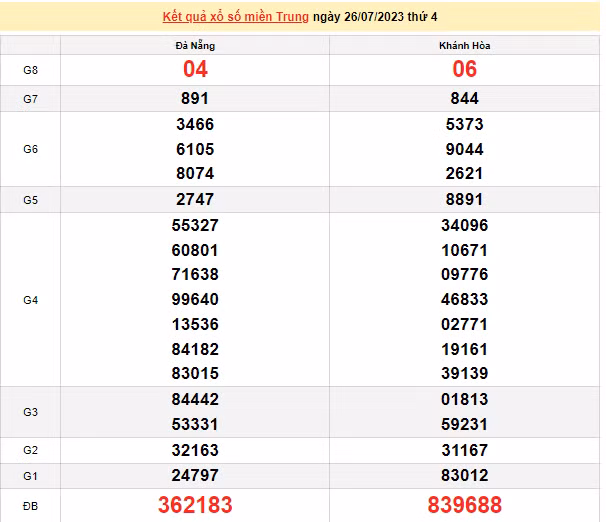Click Khánh Hòa G4 number 46833

click(x=465, y=299)
